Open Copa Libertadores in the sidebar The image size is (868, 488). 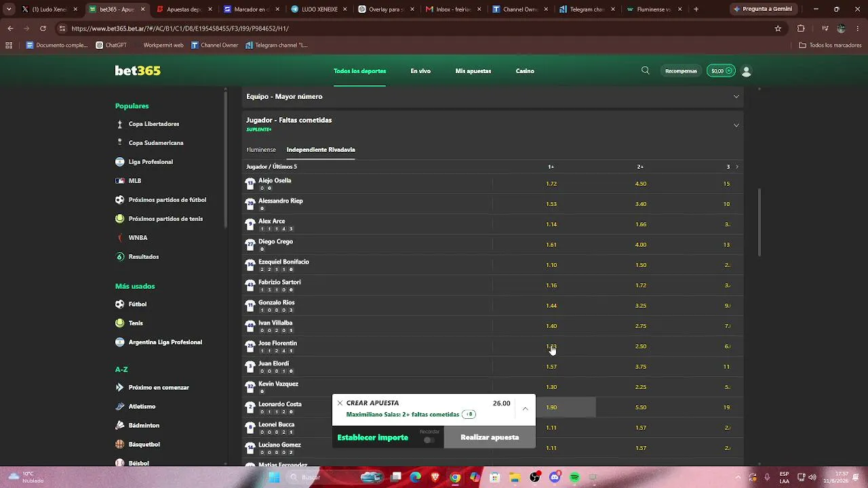(154, 124)
